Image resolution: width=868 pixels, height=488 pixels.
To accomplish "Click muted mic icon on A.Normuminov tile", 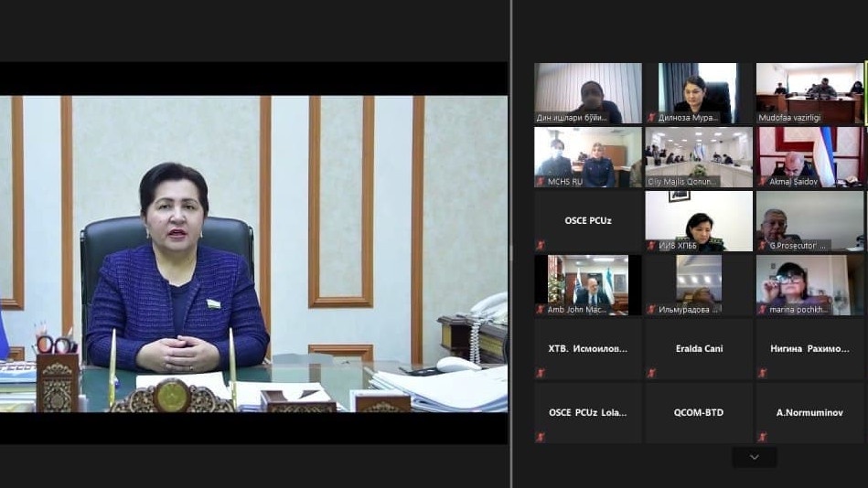I will (x=762, y=437).
